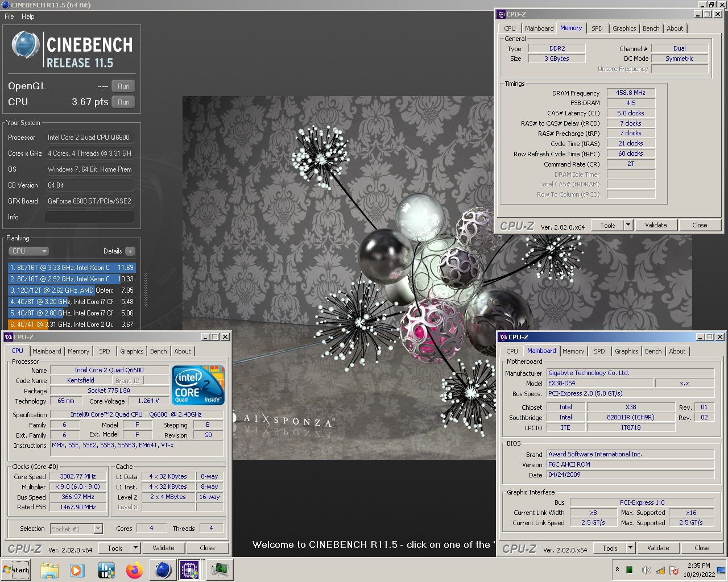Click DRAM Frequency value 458.8 MHz
Screen dimensions: 728x582
[631, 93]
